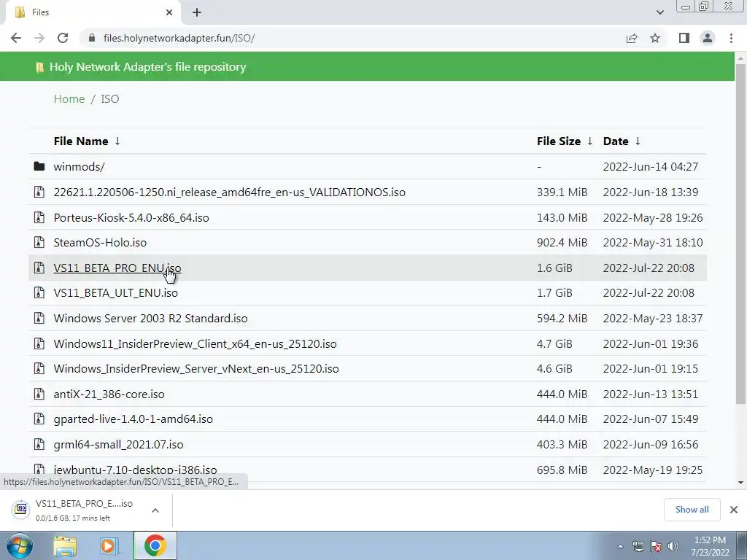
Task: Open Windows Explorer from the taskbar
Action: 65,545
